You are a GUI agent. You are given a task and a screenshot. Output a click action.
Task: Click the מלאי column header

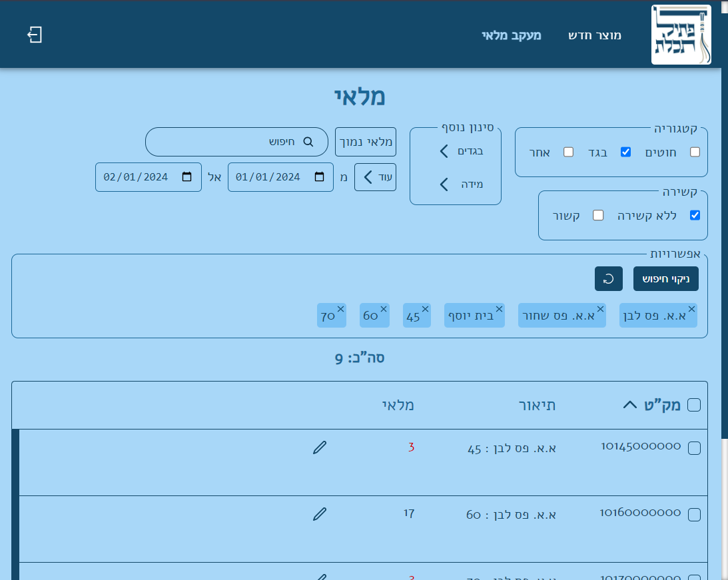(398, 405)
